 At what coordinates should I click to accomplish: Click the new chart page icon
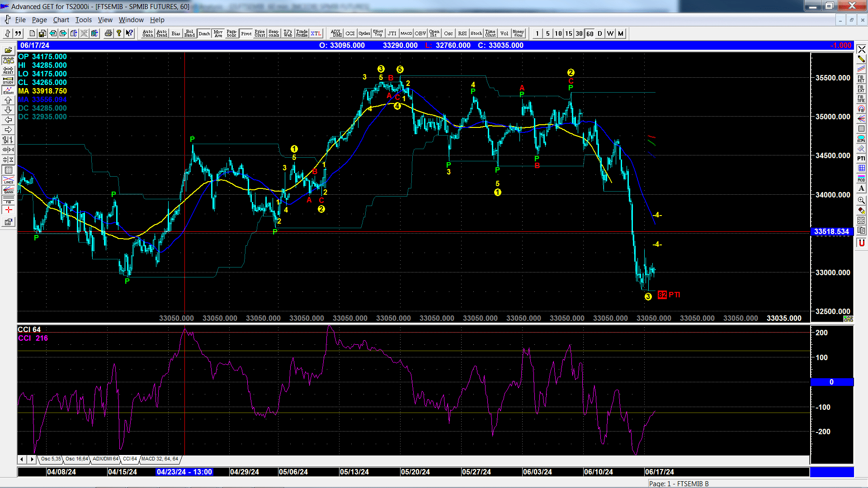(32, 33)
